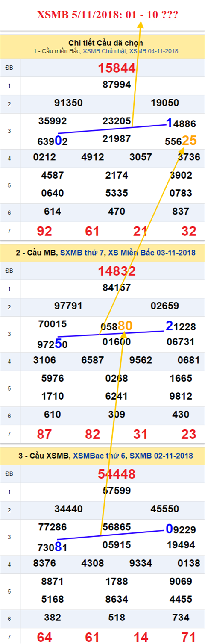Click the number 21228 with blue 2
Image resolution: width=205 pixels, height=644 pixels.
click(181, 326)
